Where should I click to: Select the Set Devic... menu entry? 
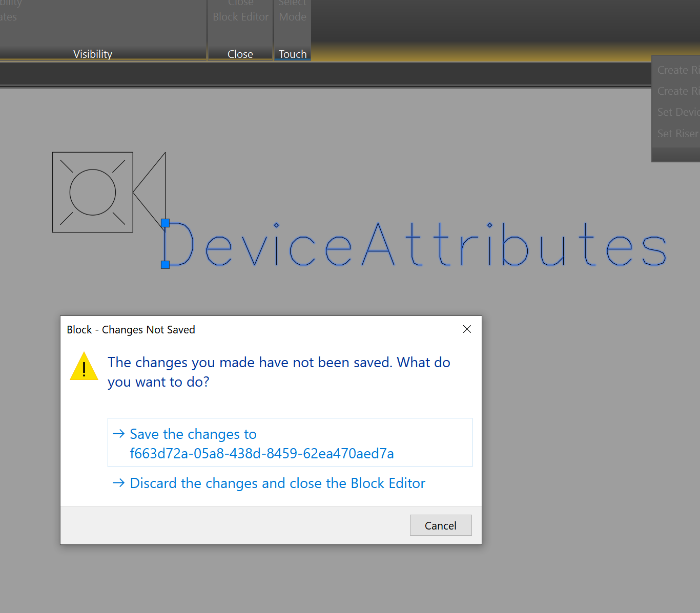678,112
